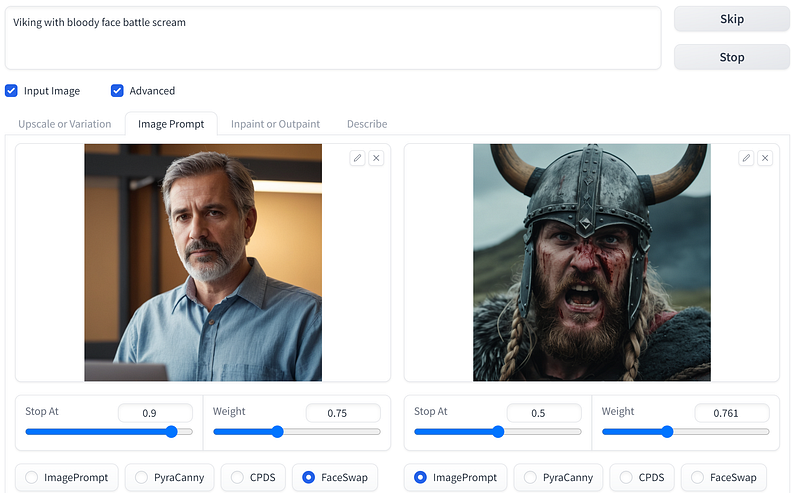Adjust left image Weight slider

(x=297, y=432)
